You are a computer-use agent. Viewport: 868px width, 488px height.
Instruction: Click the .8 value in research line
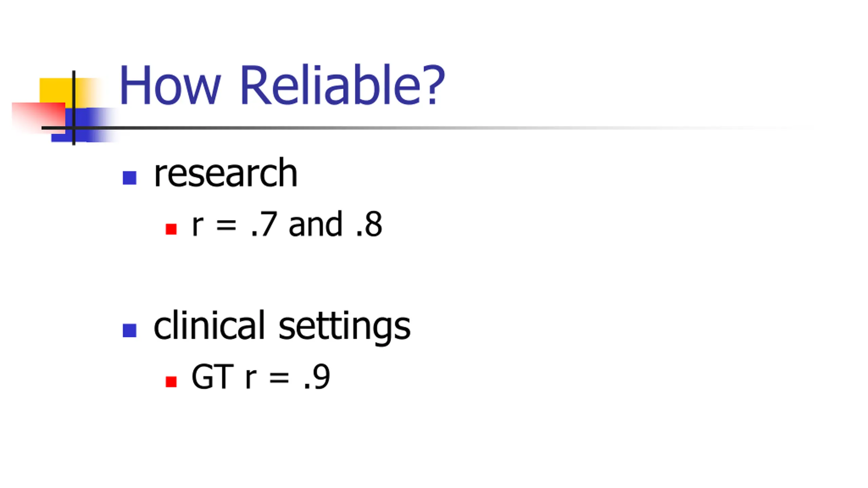click(x=369, y=224)
